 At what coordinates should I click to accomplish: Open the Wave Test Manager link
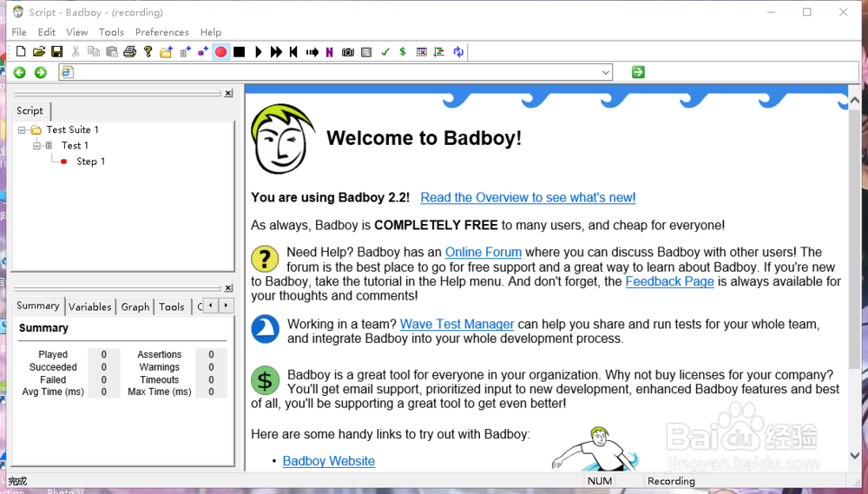click(x=457, y=324)
